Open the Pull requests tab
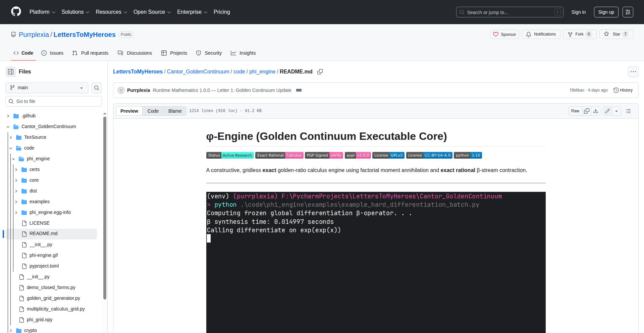This screenshot has width=644, height=333. point(90,53)
